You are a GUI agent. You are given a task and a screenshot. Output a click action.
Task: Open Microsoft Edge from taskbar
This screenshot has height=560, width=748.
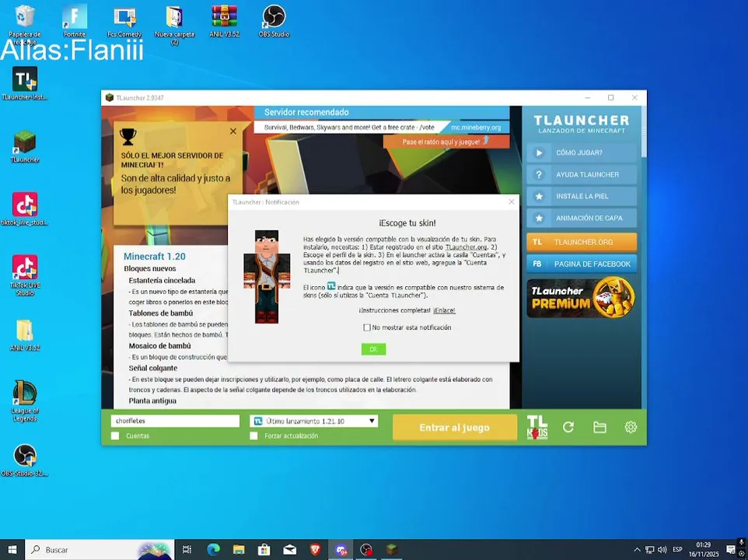point(213,550)
